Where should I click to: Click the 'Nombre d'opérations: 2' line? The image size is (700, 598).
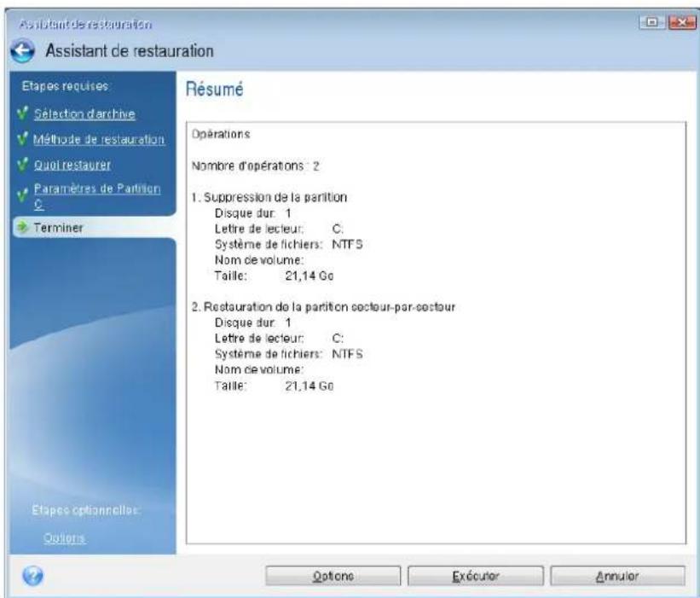tap(255, 166)
